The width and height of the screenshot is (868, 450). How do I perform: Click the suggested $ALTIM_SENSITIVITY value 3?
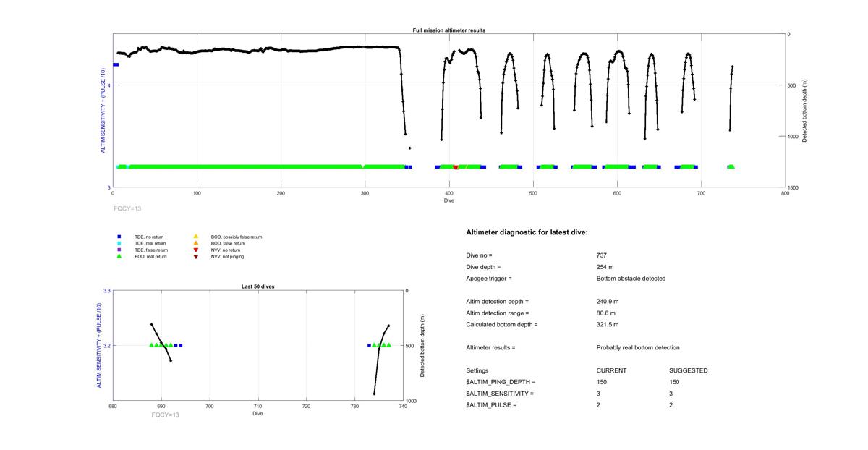(671, 394)
